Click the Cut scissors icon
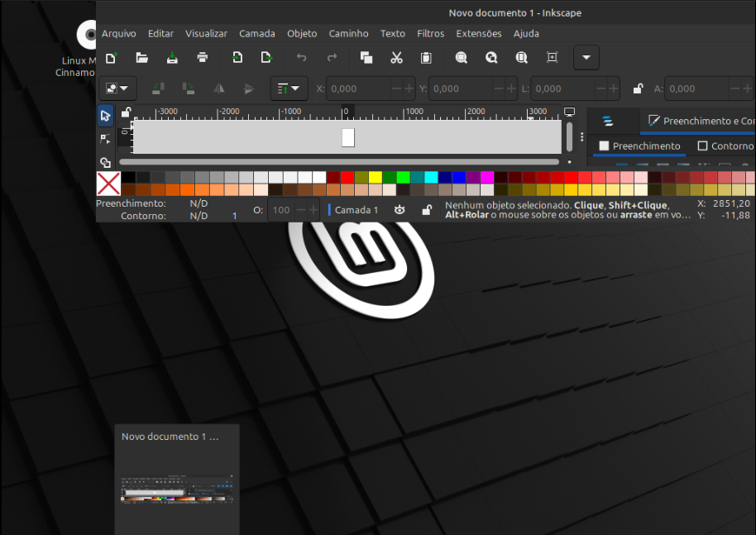756x535 pixels. coord(396,58)
